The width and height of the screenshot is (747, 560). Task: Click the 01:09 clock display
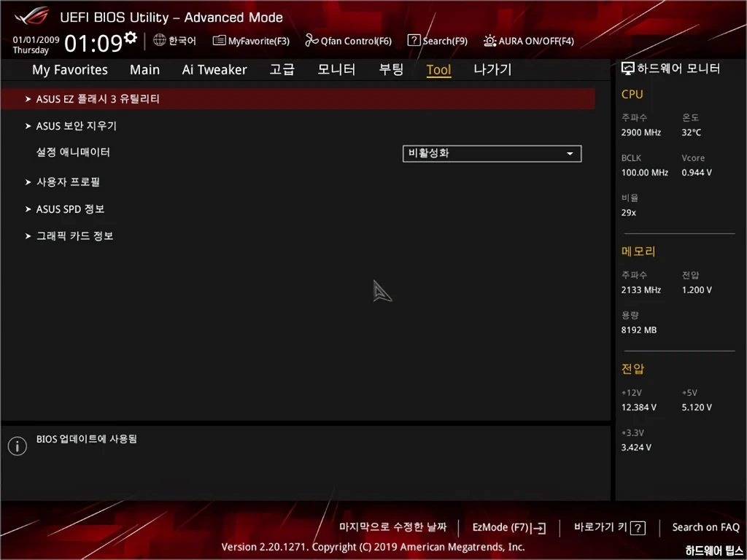93,43
